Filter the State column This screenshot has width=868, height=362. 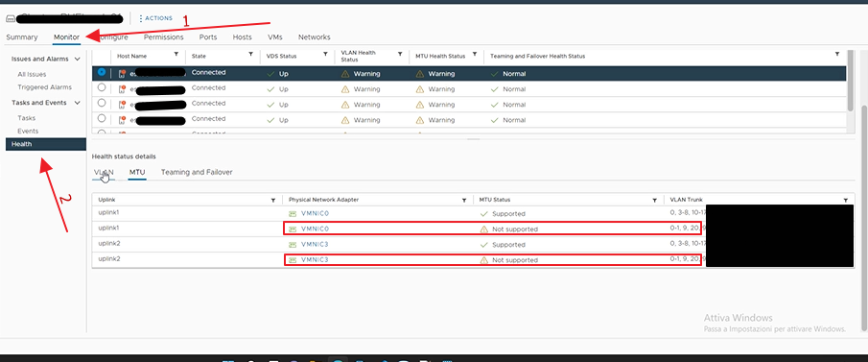(250, 55)
